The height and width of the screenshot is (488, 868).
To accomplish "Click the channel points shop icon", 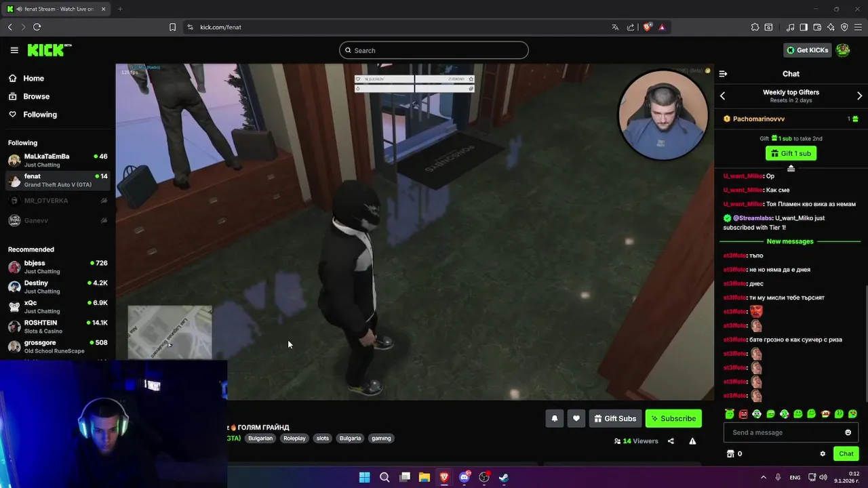I will pyautogui.click(x=730, y=454).
